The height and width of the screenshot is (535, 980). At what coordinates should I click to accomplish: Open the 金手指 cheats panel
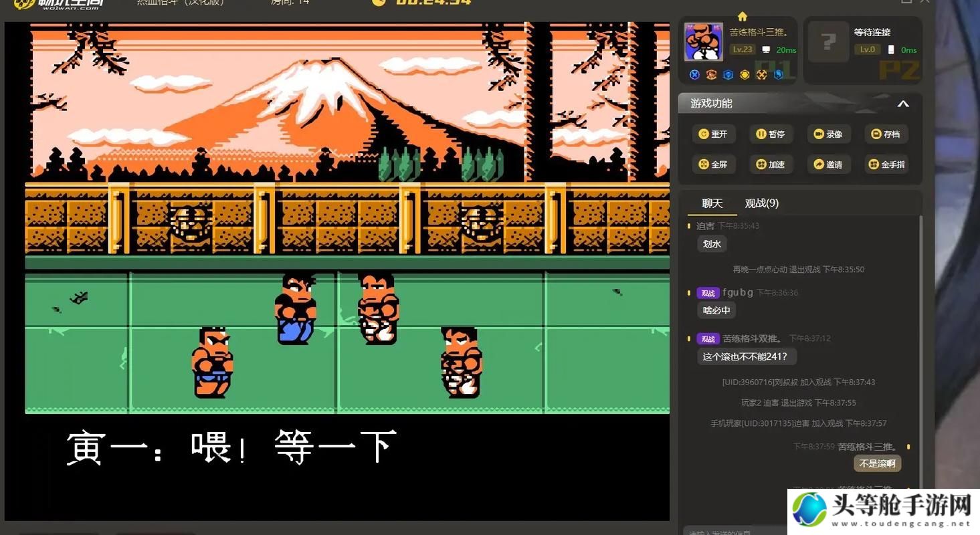pos(886,165)
